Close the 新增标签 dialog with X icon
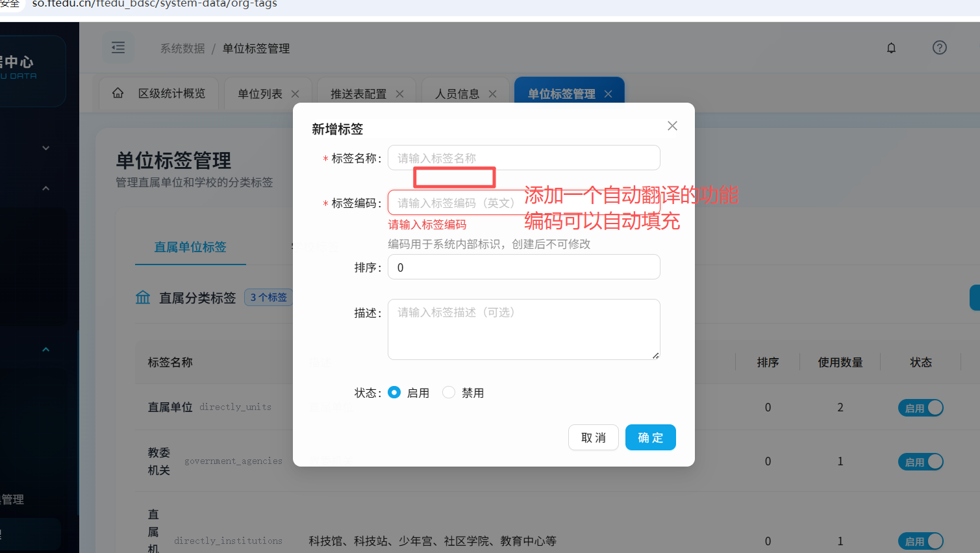Screen dimensions: 980x553 (x=672, y=126)
